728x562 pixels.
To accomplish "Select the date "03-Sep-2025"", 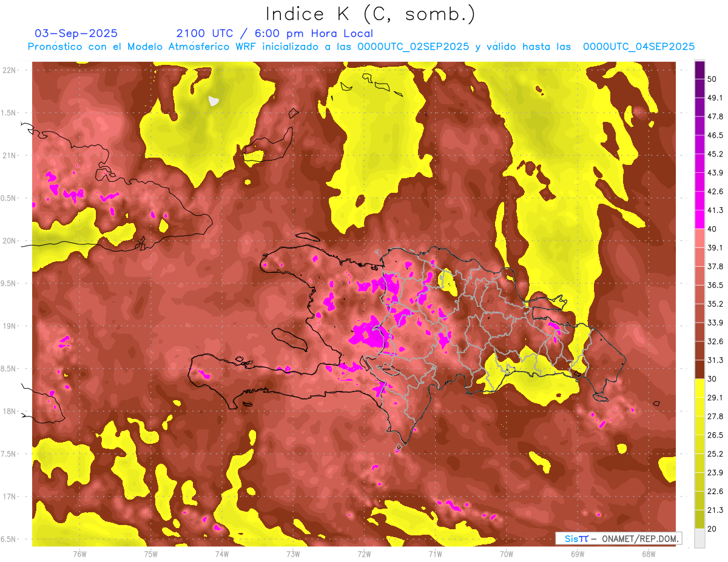I will pyautogui.click(x=76, y=33).
